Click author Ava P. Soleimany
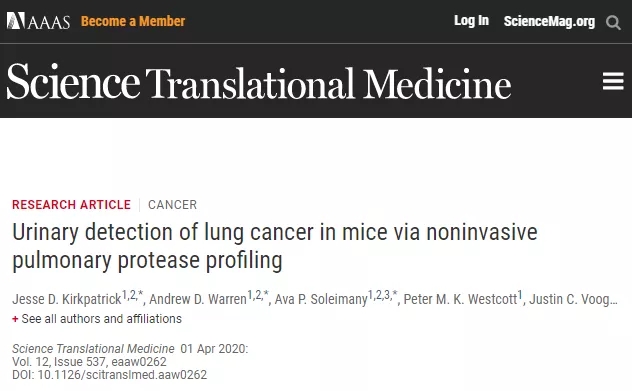The image size is (632, 391). pos(321,299)
